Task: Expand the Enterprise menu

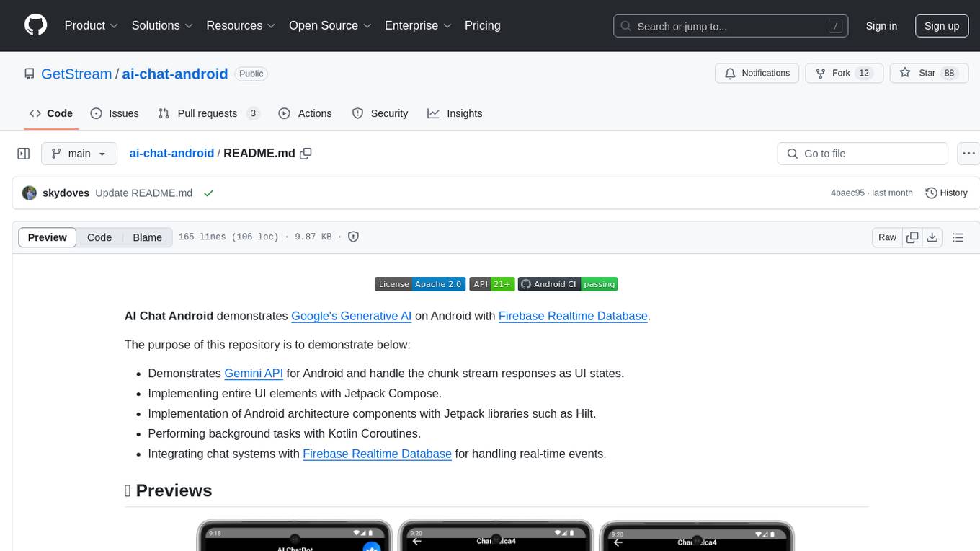Action: 418,25
